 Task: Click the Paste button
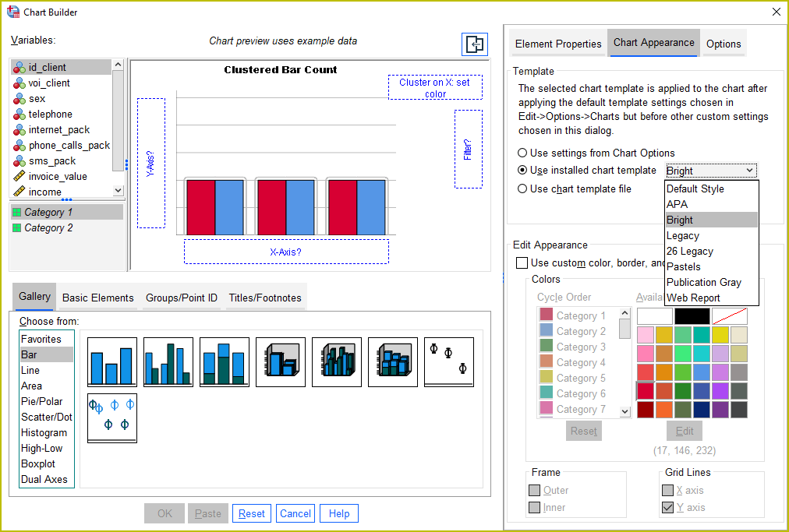pos(208,513)
